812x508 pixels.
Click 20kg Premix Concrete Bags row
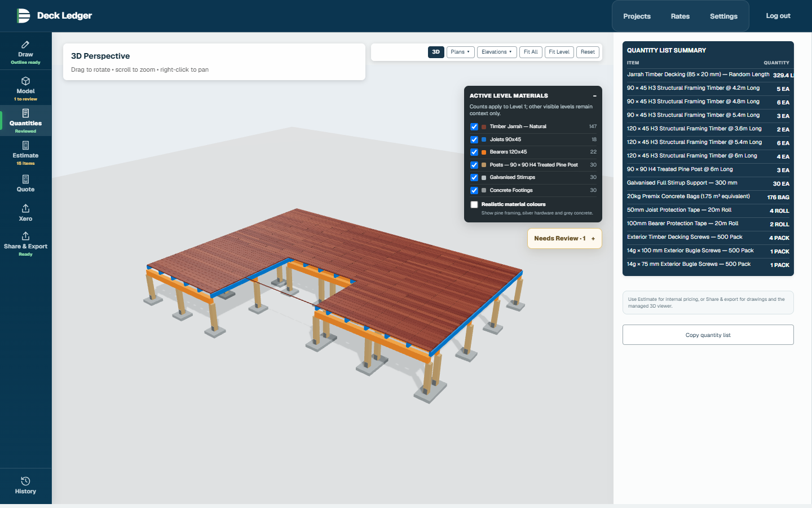708,196
